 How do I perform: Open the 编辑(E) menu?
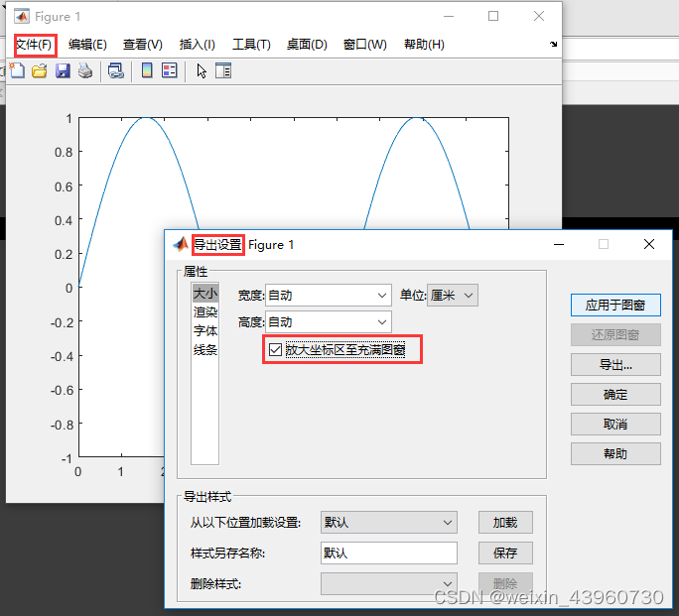[x=87, y=45]
